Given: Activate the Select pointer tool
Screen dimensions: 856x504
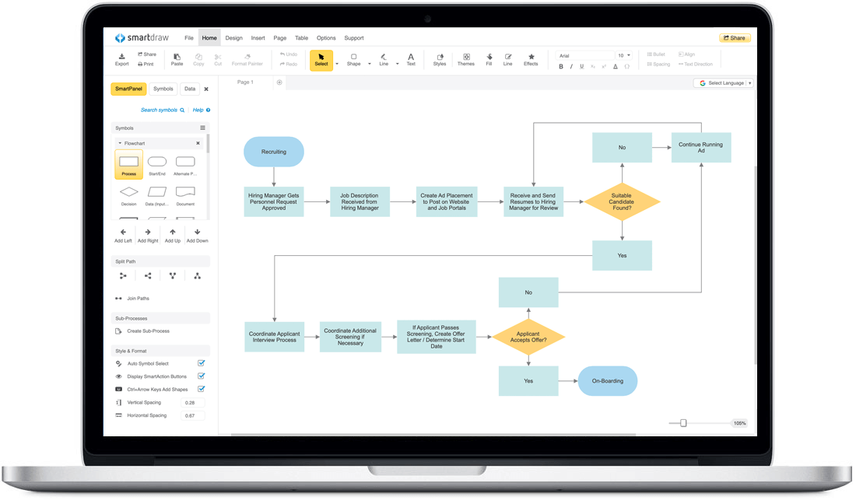Looking at the screenshot, I should [x=321, y=60].
